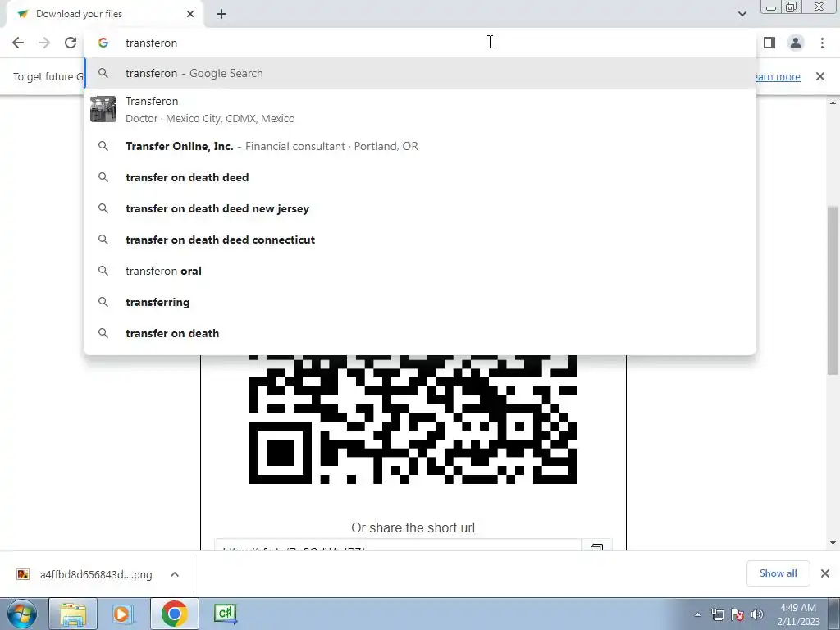This screenshot has height=630, width=840.
Task: Click the network tray icon
Action: (717, 614)
